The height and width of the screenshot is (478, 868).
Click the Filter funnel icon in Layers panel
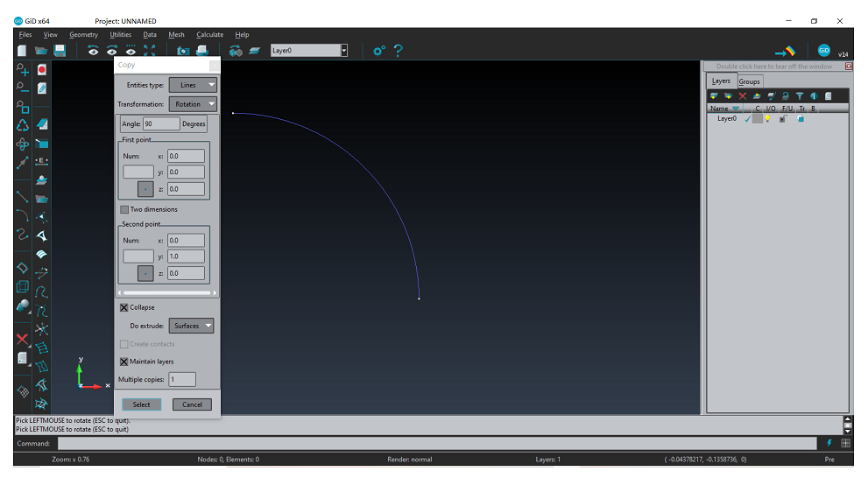point(800,96)
